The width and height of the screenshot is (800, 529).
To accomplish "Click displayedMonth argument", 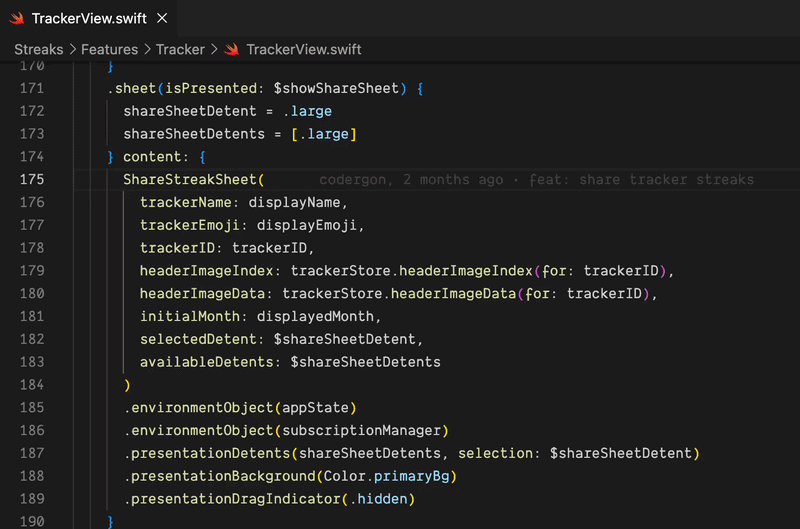I will coord(315,316).
